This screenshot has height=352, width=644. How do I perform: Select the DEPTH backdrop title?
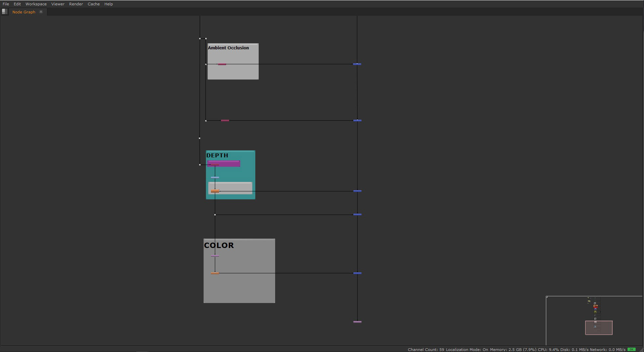[217, 155]
